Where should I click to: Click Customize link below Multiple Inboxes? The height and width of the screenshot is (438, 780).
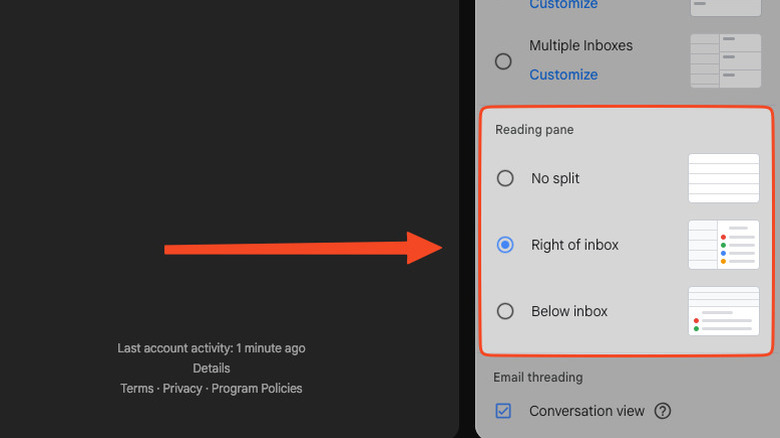(563, 75)
